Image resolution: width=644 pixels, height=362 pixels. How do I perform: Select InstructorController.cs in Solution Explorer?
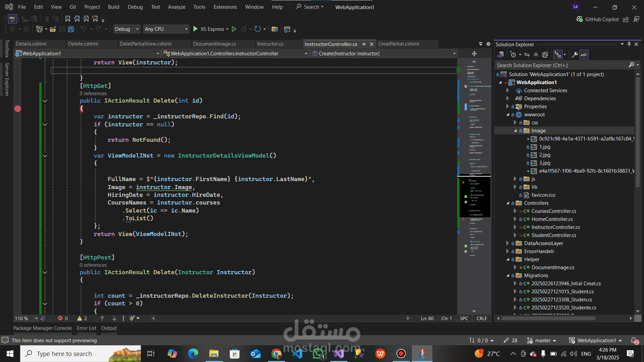555,227
